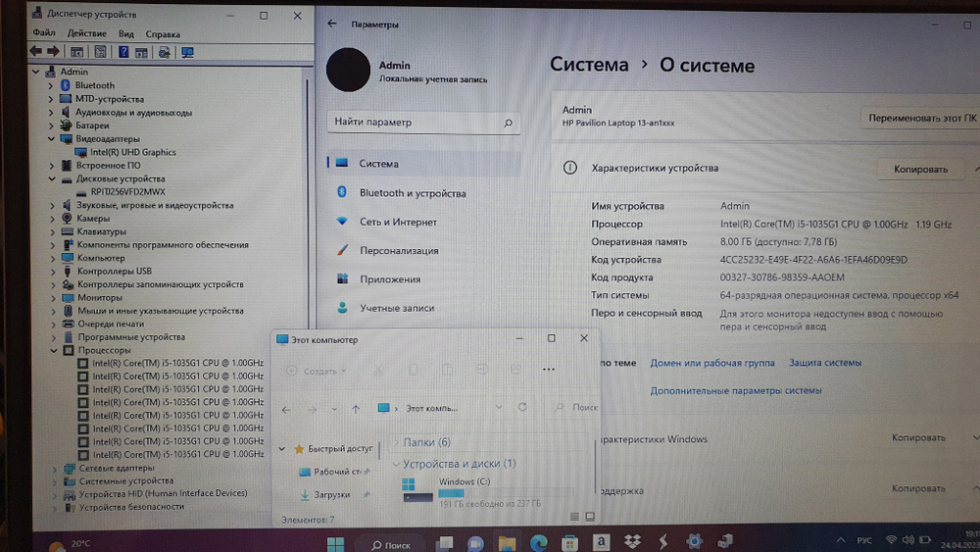
Task: Open Сеть и Интернет in Settings
Action: [398, 222]
